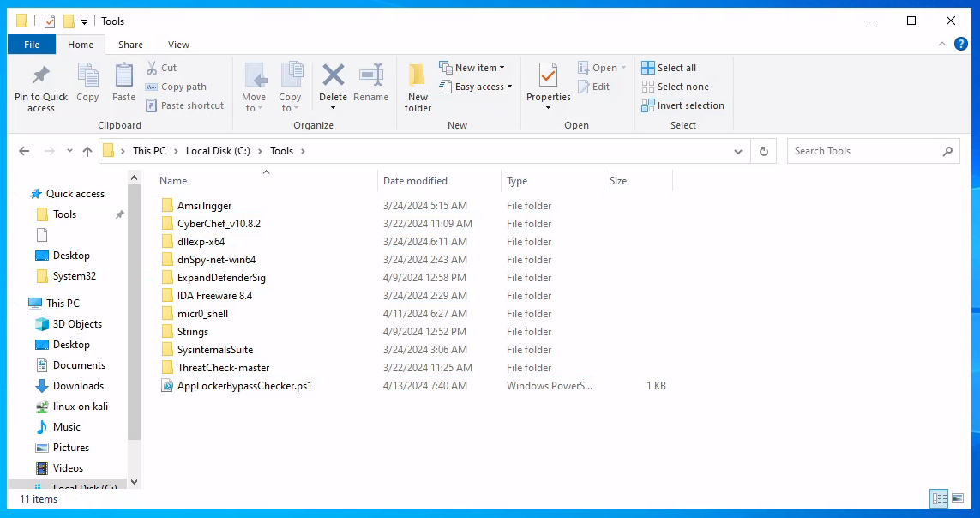Select the ExpandDefenderSig folder
The width and height of the screenshot is (980, 518).
coord(221,278)
